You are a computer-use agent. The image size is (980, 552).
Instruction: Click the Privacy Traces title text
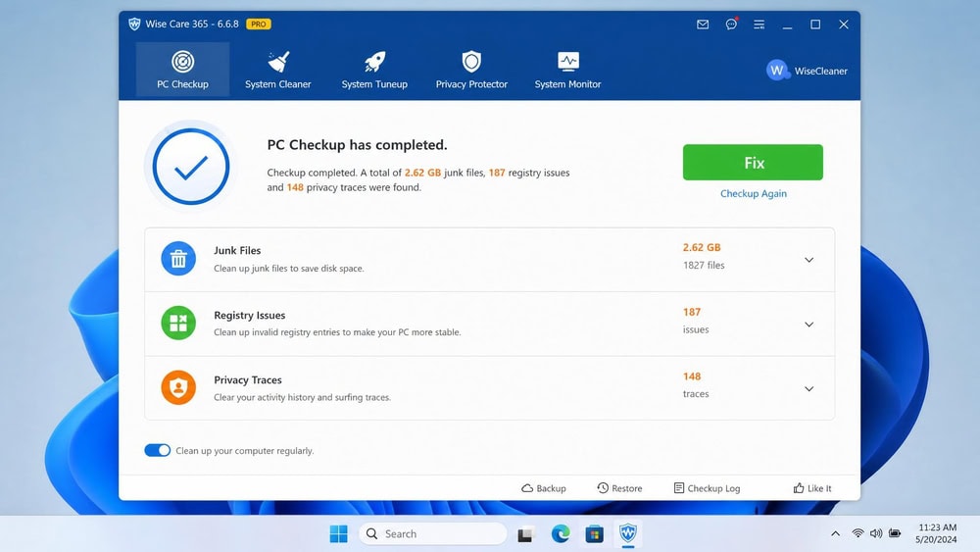coord(248,380)
